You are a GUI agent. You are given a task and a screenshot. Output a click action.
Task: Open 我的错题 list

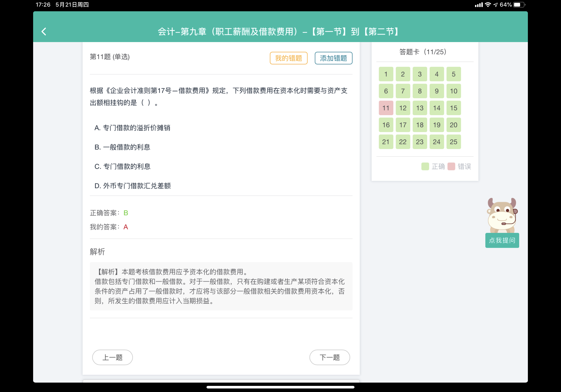tap(288, 58)
